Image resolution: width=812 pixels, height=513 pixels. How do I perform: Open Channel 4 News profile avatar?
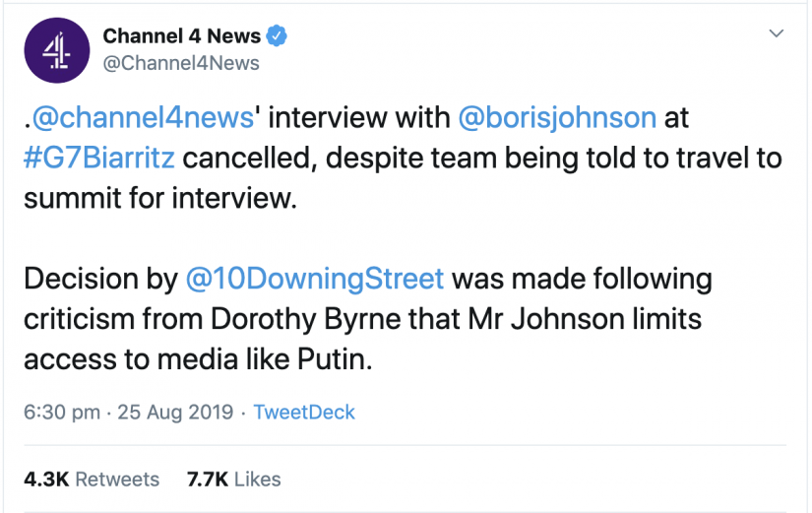coord(57,50)
